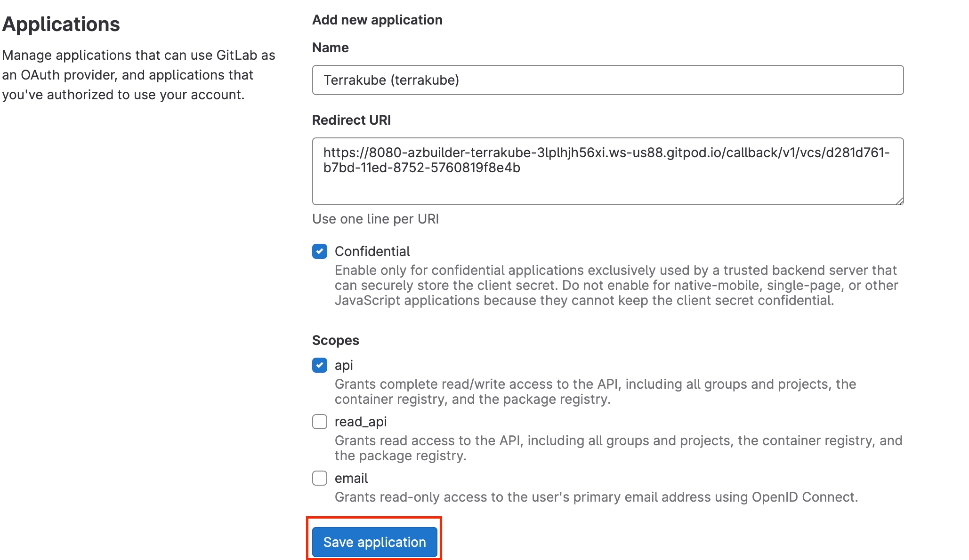Click the Add new application heading
Viewport: 969px width, 560px height.
pyautogui.click(x=377, y=20)
